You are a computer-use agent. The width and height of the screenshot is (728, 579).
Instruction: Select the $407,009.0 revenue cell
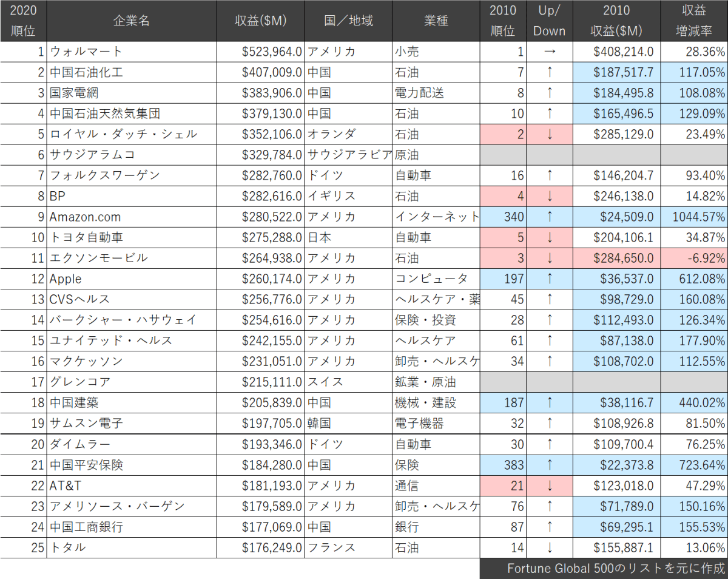(x=261, y=72)
